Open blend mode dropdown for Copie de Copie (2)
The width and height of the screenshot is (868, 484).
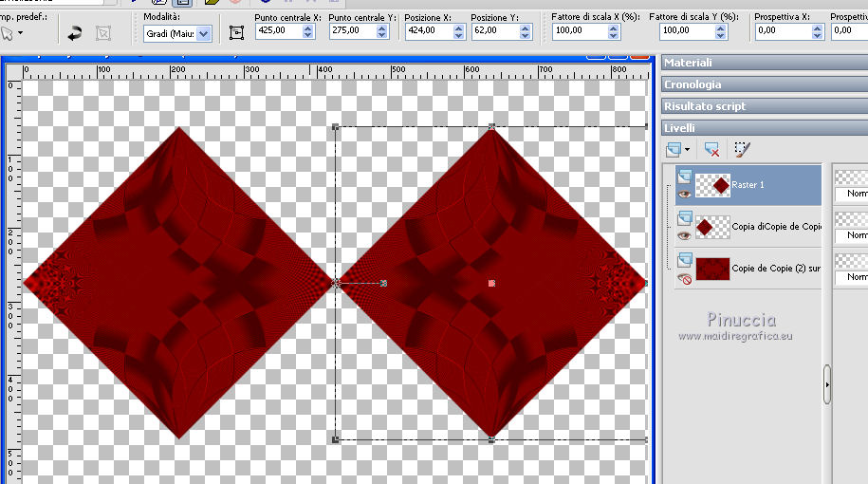(851, 277)
